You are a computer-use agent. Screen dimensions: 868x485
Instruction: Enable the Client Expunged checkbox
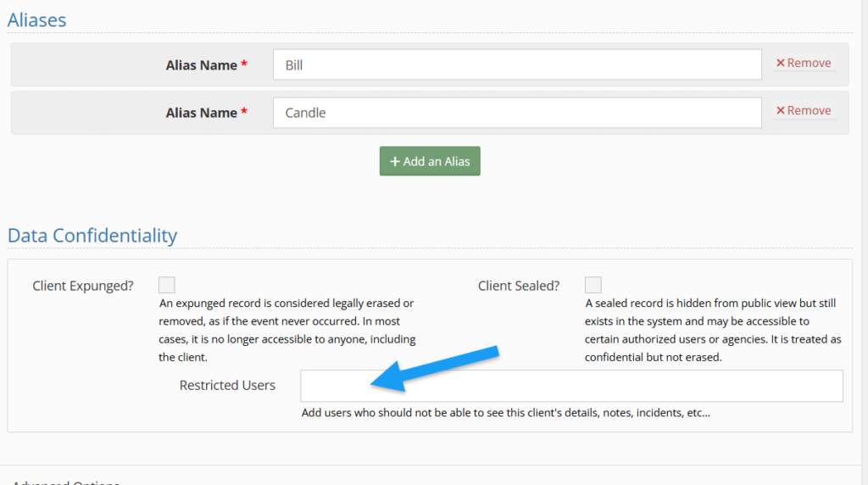pyautogui.click(x=167, y=285)
